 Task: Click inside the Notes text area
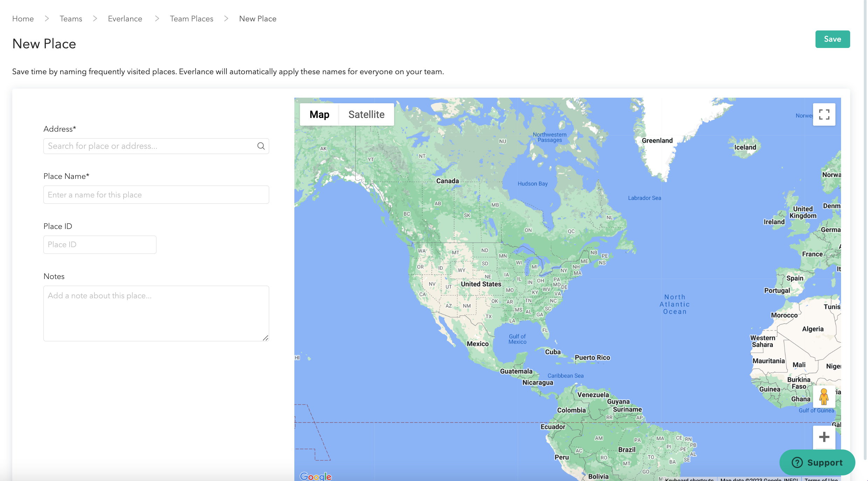[x=156, y=313]
